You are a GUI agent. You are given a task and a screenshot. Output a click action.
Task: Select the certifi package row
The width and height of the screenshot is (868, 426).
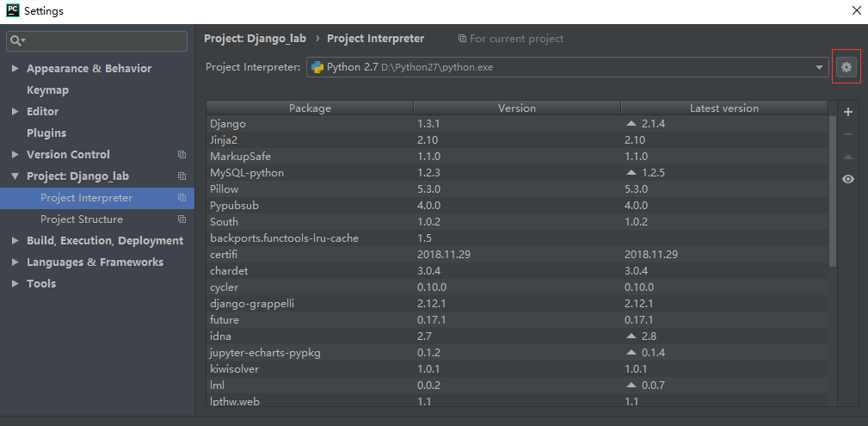click(x=517, y=254)
